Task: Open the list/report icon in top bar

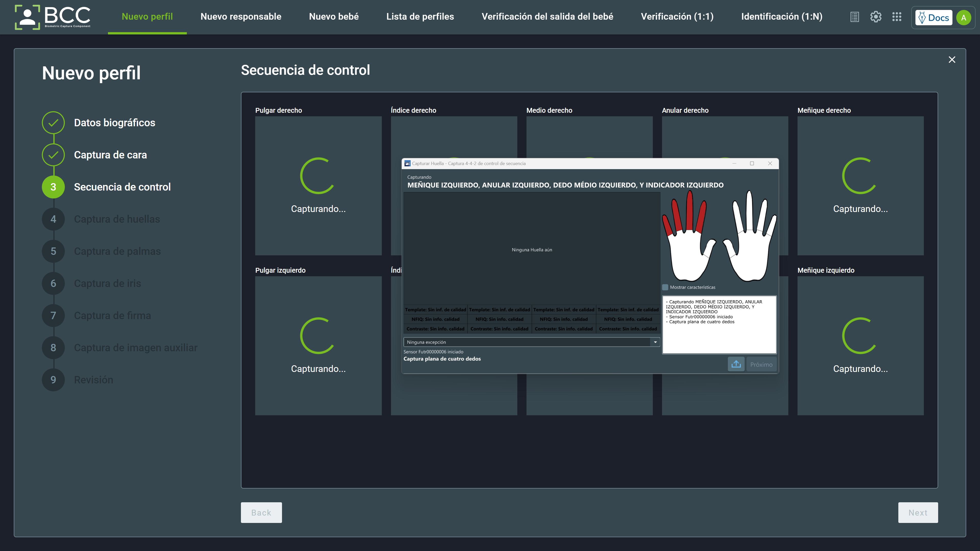Action: point(854,17)
